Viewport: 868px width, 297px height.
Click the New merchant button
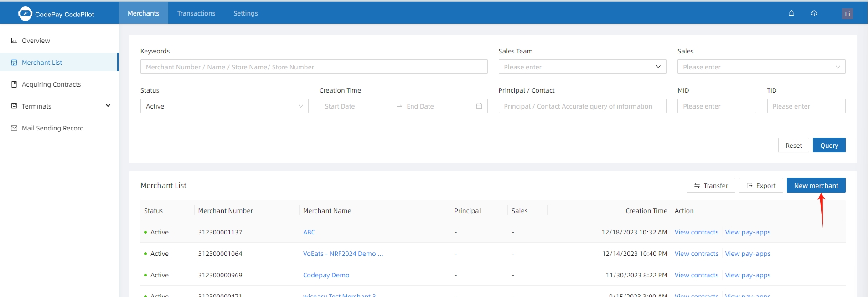coord(816,185)
